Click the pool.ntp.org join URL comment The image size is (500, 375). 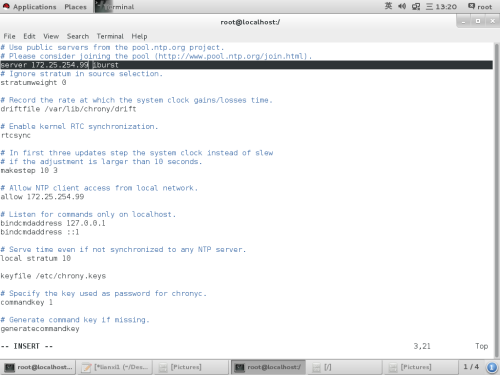[x=156, y=56]
